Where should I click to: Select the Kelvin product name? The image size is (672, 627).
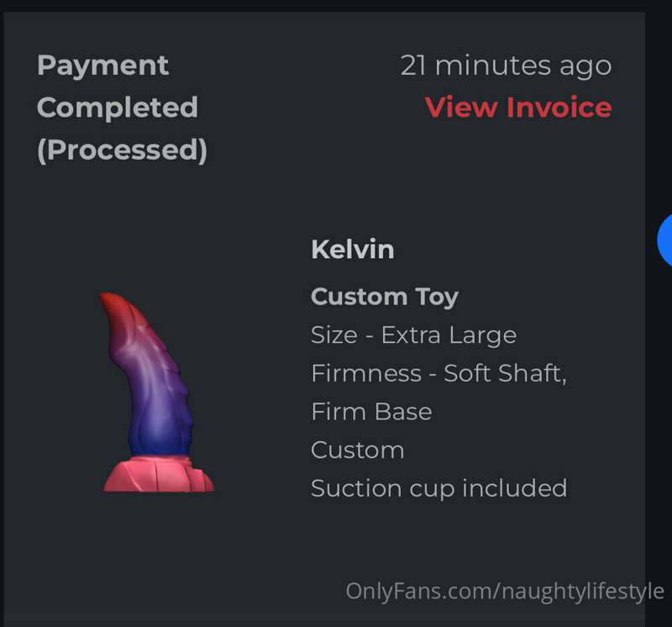coord(352,249)
